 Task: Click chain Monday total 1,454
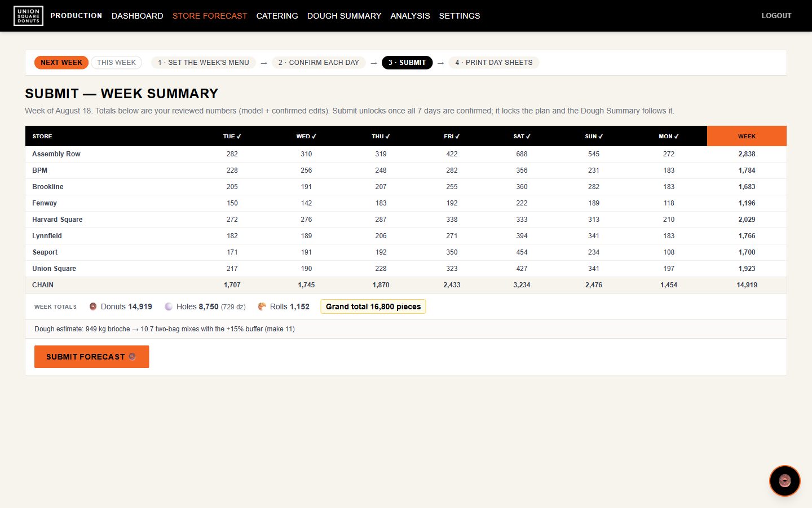(x=668, y=285)
